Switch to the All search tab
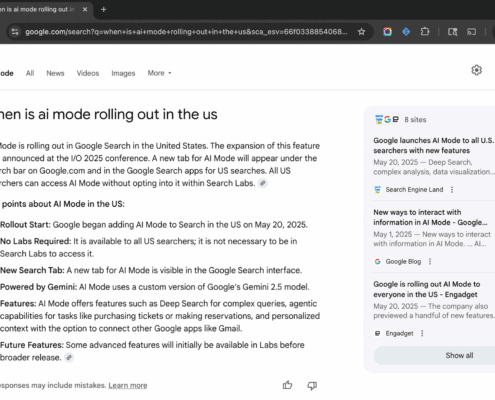The width and height of the screenshot is (495, 400). (x=30, y=73)
